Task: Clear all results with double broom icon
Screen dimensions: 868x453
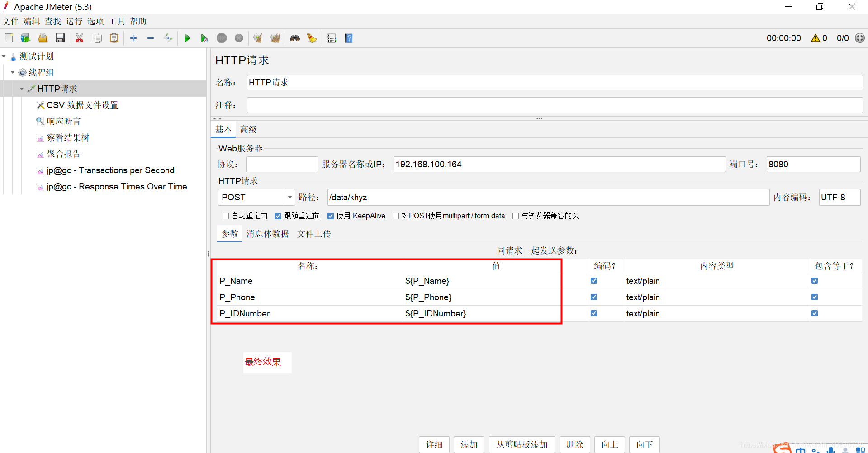Action: tap(275, 38)
